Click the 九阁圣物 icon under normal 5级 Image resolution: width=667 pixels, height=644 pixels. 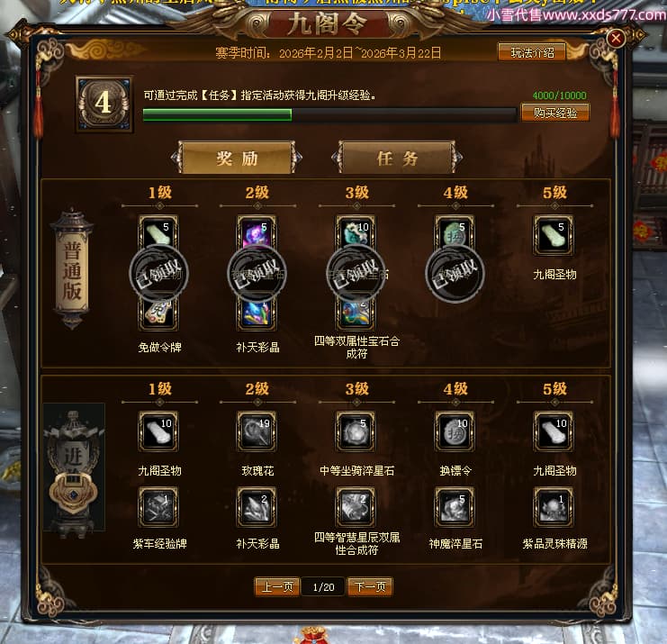click(554, 235)
